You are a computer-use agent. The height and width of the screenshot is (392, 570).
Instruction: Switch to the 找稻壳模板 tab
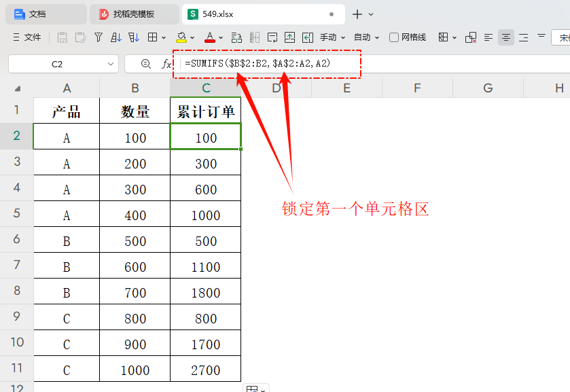(134, 14)
